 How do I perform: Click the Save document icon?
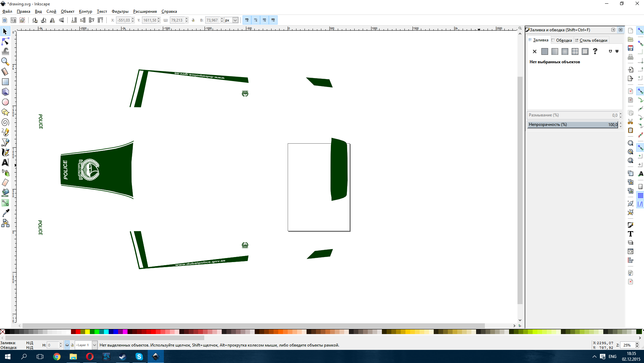coord(631,48)
